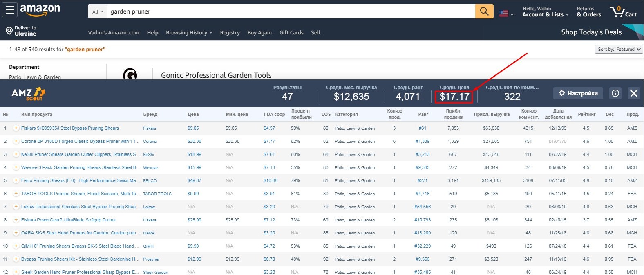Expand the Sort by: Featured dropdown
The height and width of the screenshot is (275, 644).
[x=619, y=49]
